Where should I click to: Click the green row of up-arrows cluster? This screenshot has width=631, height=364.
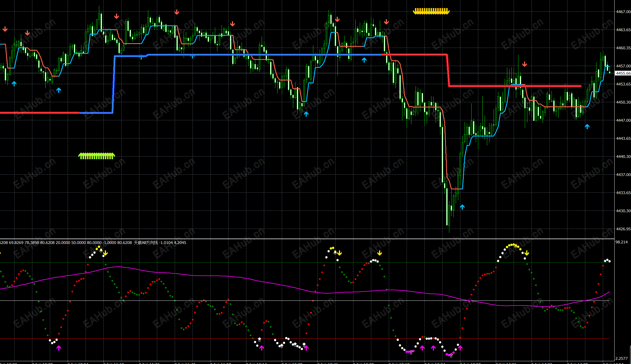(97, 156)
